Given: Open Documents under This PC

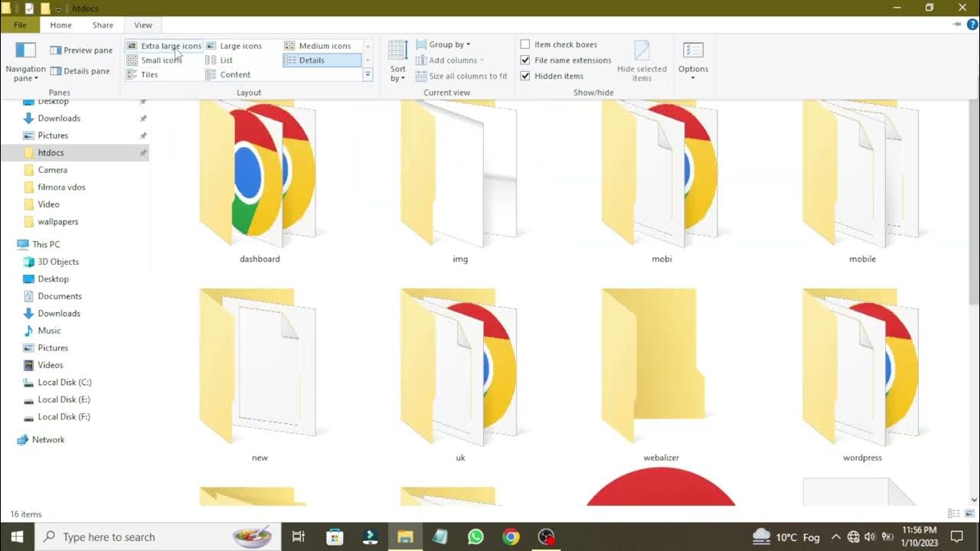Looking at the screenshot, I should (x=60, y=296).
